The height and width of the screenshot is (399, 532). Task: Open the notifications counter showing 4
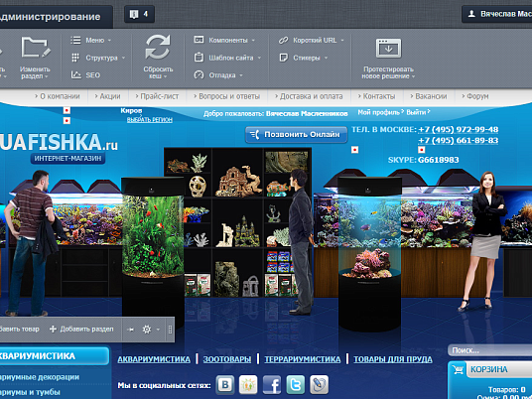[x=139, y=14]
